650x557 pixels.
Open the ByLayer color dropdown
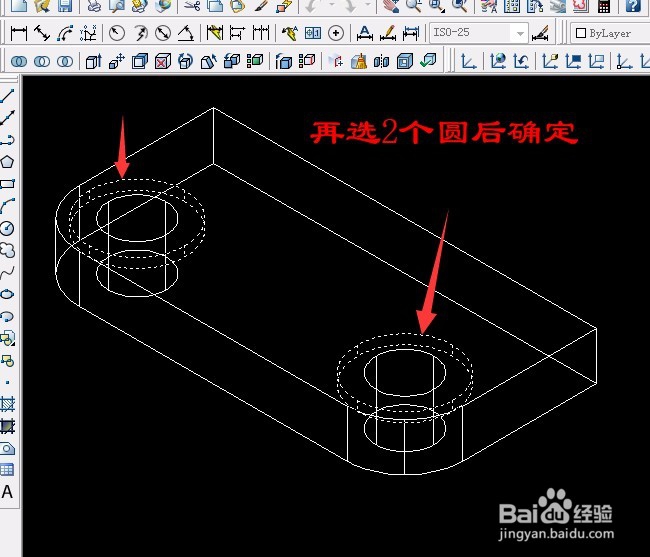tap(610, 33)
